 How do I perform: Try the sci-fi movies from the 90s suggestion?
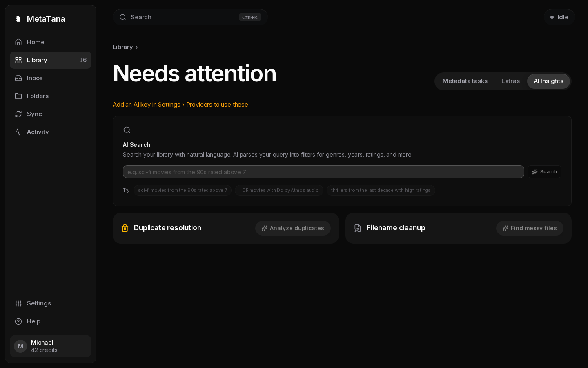click(x=183, y=190)
